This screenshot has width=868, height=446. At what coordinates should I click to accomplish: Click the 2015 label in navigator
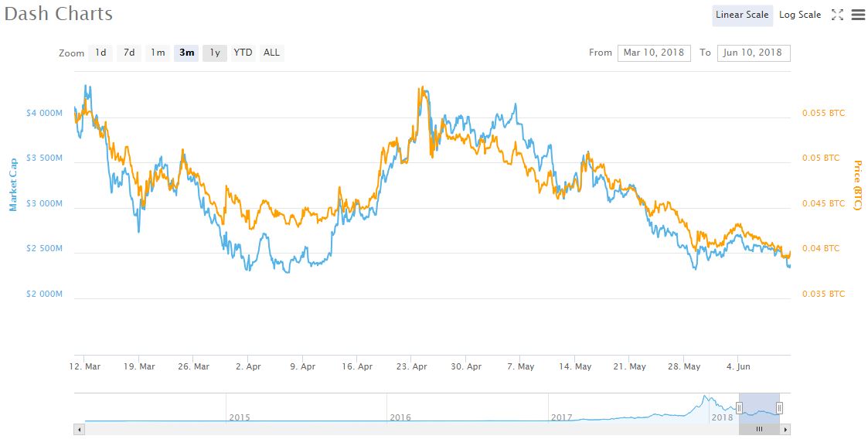pos(239,417)
